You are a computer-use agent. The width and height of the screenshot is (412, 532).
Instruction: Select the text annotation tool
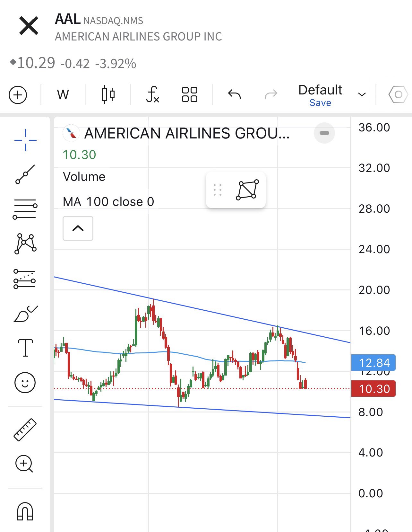(x=25, y=348)
